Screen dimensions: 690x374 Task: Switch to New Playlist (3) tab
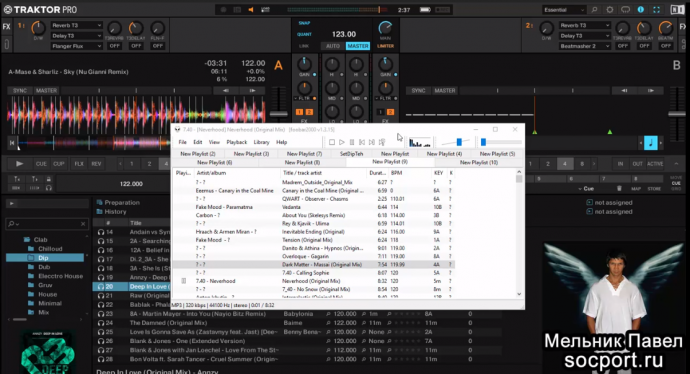pyautogui.click(x=251, y=154)
